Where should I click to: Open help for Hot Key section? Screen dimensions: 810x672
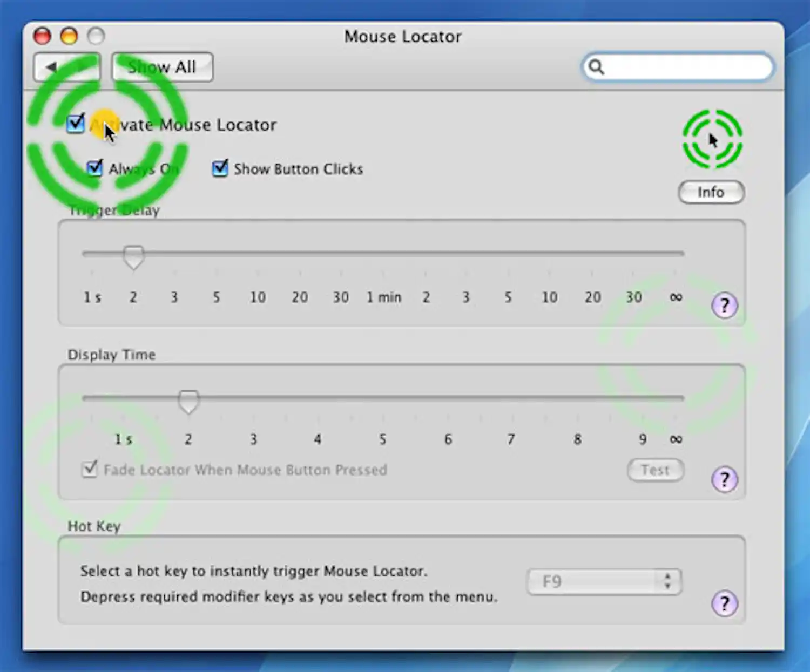coord(724,603)
